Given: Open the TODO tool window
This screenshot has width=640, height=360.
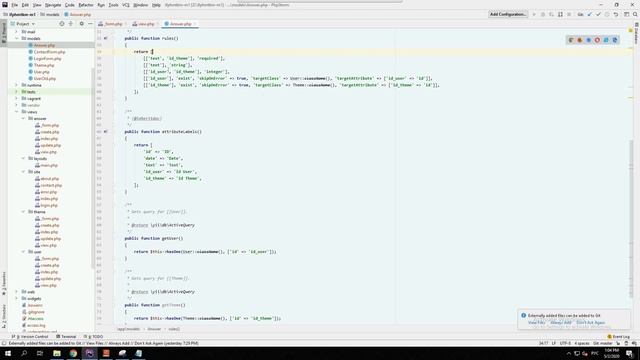Looking at the screenshot, I should click(x=93, y=337).
